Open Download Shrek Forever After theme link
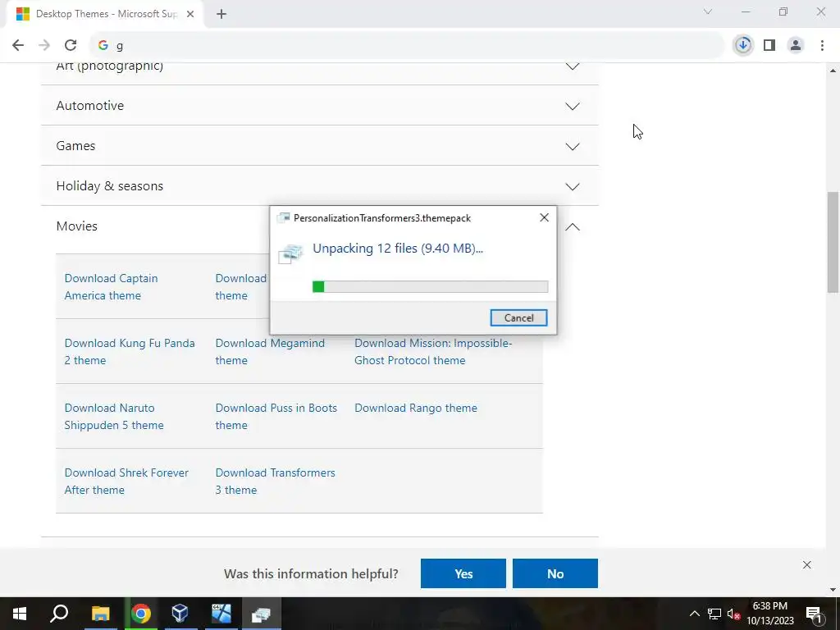The height and width of the screenshot is (630, 840). (x=126, y=481)
